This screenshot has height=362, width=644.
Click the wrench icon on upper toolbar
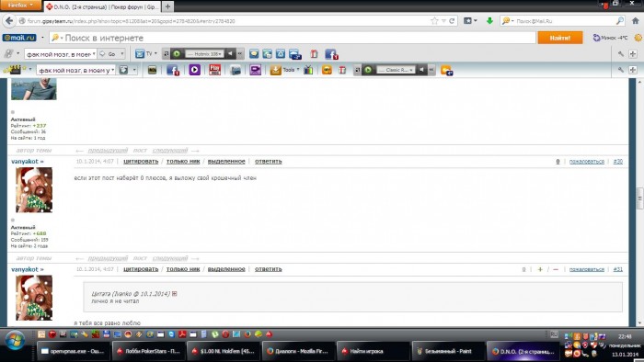tap(621, 54)
